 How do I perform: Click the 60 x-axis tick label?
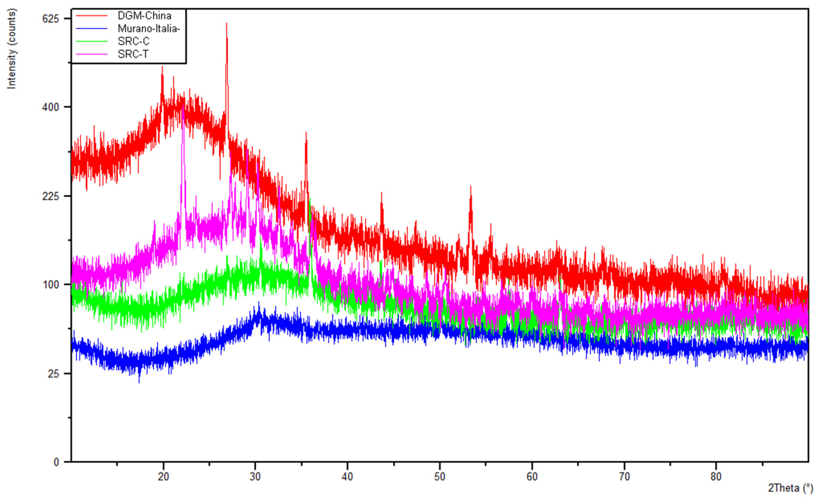532,477
